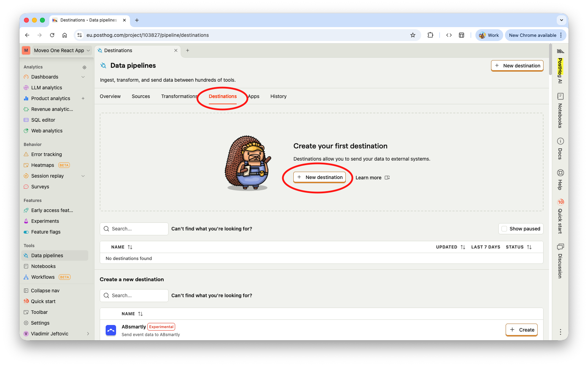
Task: Open browser extensions puzzle icon
Action: 430,35
